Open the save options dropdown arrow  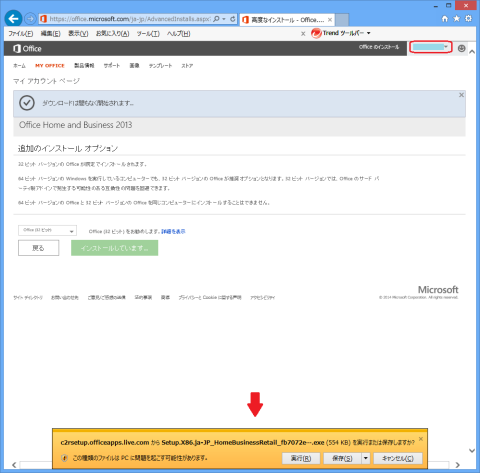pyautogui.click(x=366, y=458)
